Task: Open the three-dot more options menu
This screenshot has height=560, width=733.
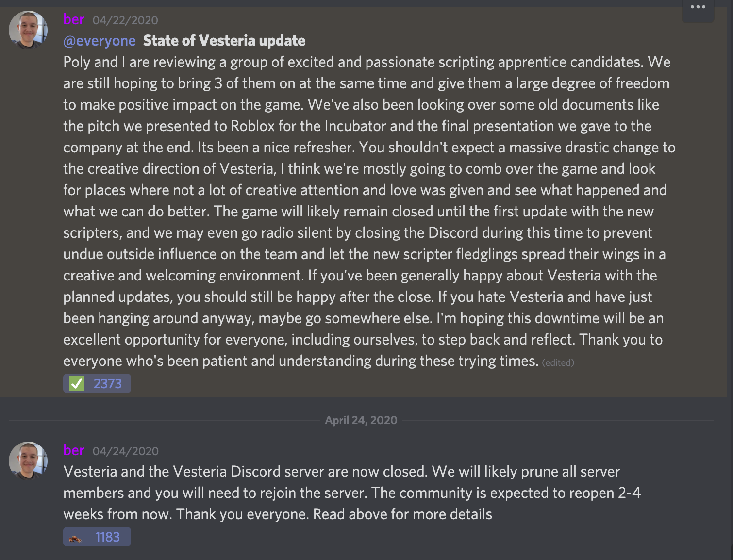Action: (x=698, y=7)
